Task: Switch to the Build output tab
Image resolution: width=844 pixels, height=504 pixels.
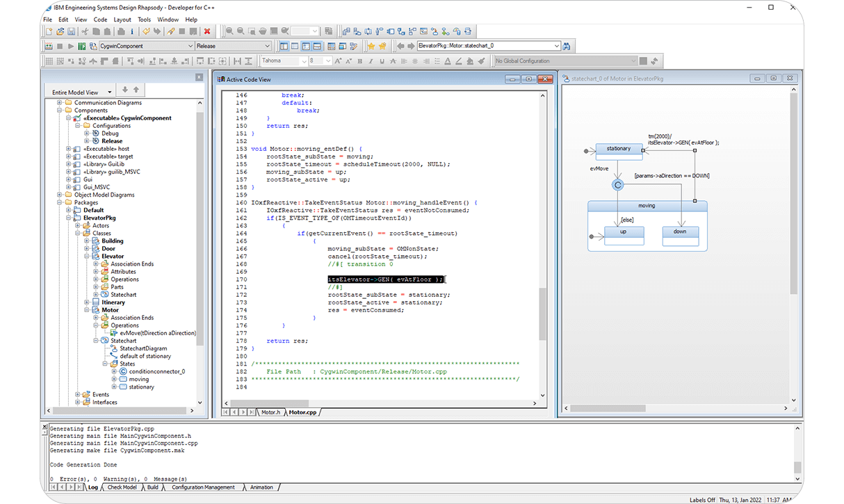Action: point(152,487)
